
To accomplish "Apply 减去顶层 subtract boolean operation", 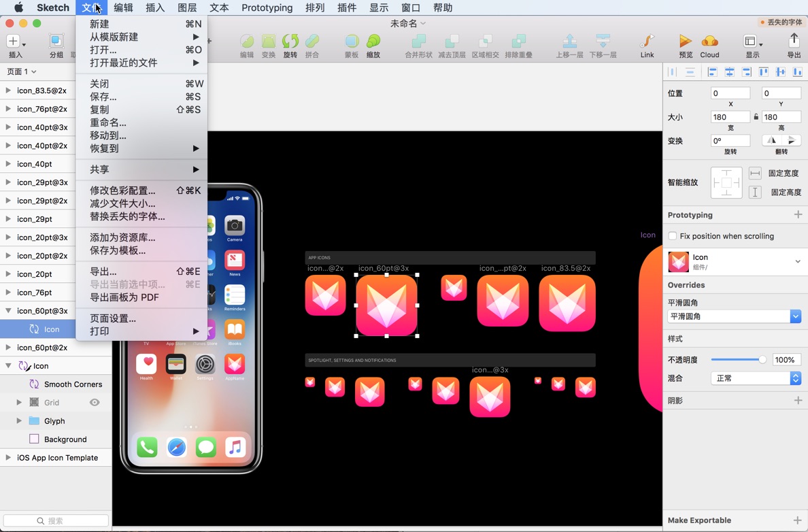I will [x=453, y=41].
